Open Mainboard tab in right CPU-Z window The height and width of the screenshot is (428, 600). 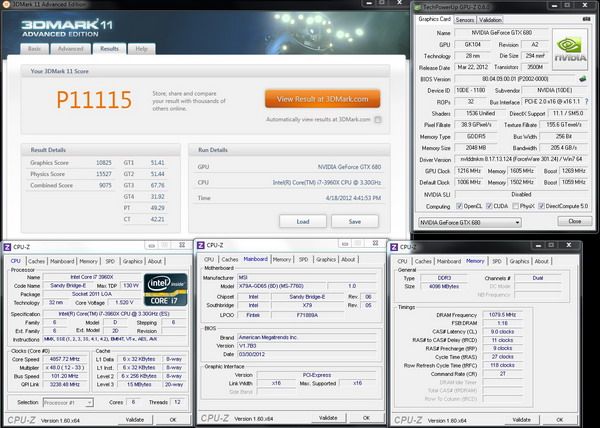point(449,261)
